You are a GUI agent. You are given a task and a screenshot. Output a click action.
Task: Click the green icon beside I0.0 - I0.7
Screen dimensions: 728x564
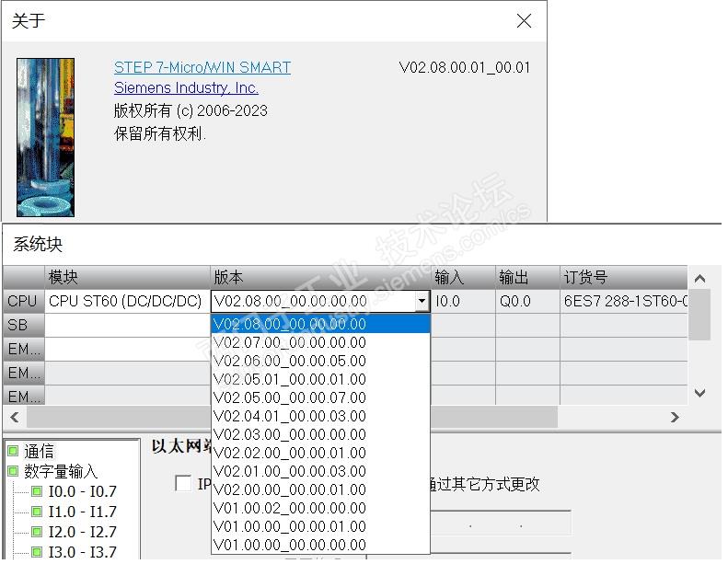pyautogui.click(x=37, y=491)
